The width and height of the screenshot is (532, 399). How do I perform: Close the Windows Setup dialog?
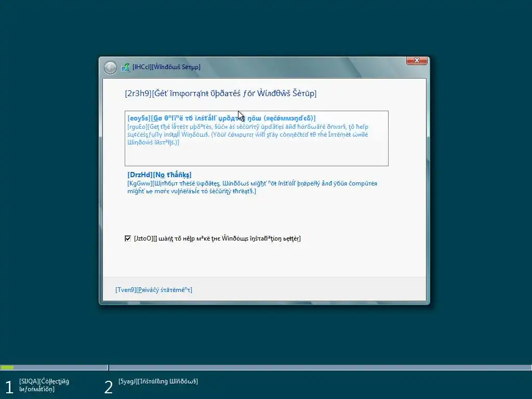(x=417, y=60)
